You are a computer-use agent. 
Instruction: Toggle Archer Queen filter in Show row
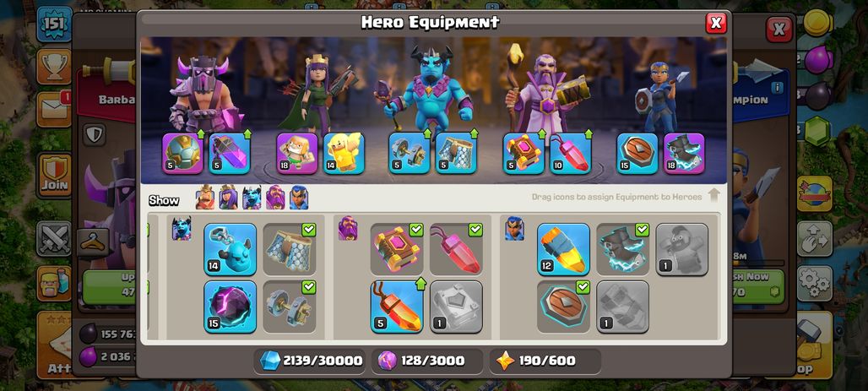point(228,198)
